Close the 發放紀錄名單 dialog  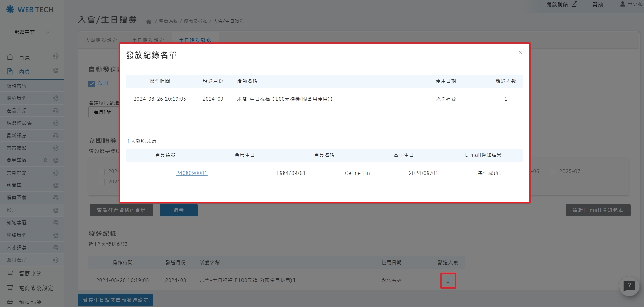[520, 52]
